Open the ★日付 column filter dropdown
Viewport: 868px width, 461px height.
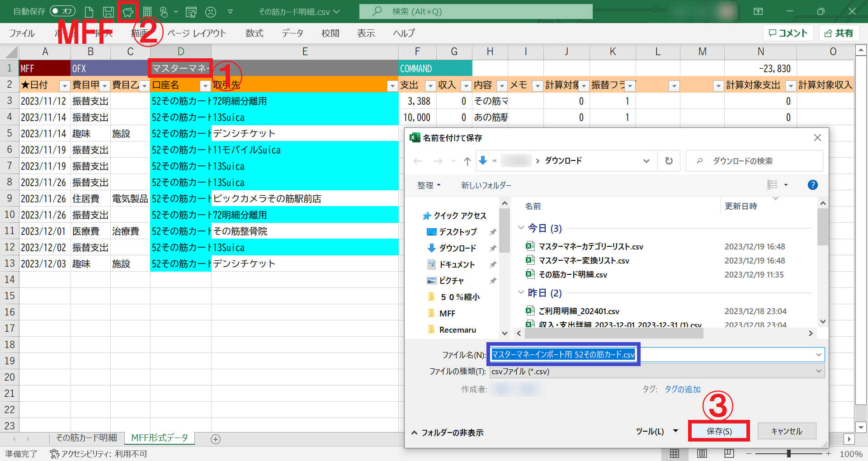[x=65, y=85]
